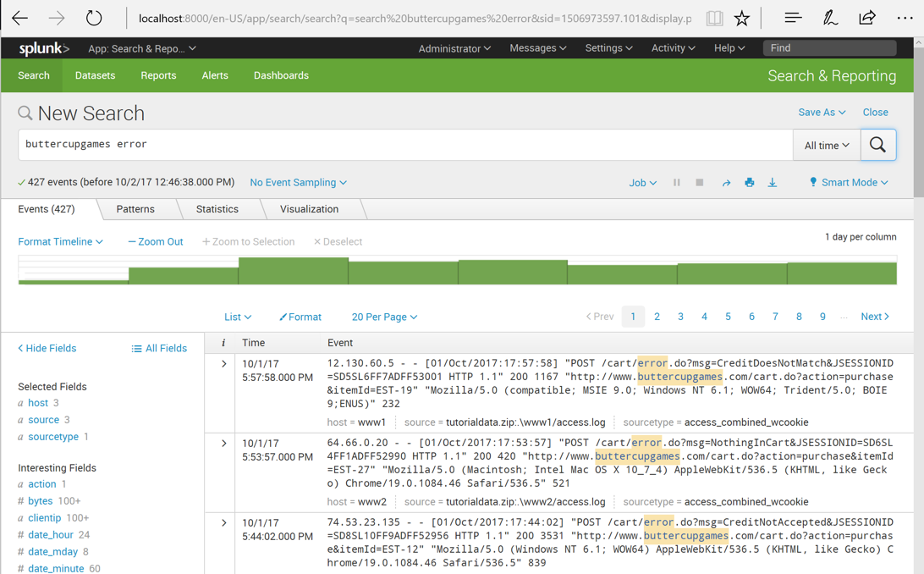The width and height of the screenshot is (924, 574).
Task: Switch to the Statistics tab
Action: [x=217, y=209]
